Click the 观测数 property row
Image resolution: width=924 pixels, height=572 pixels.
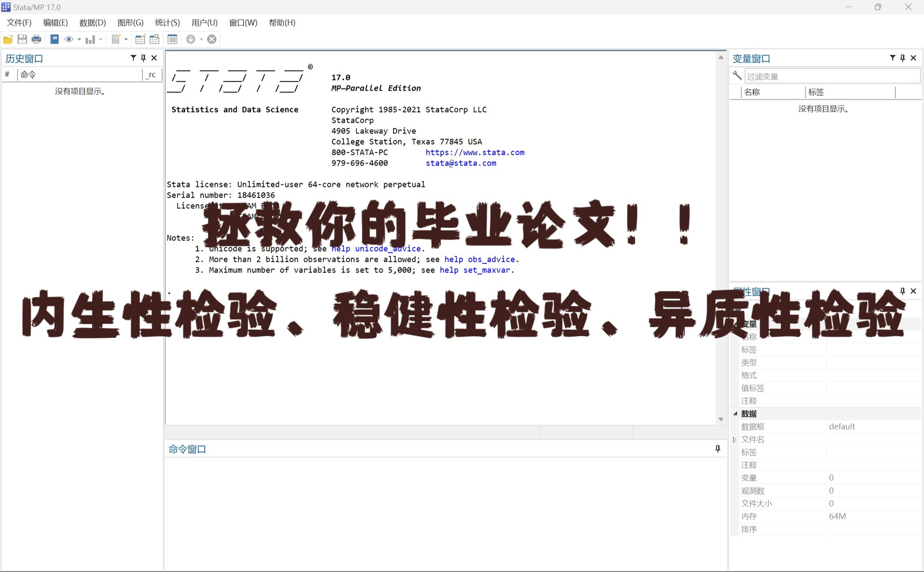(x=830, y=491)
